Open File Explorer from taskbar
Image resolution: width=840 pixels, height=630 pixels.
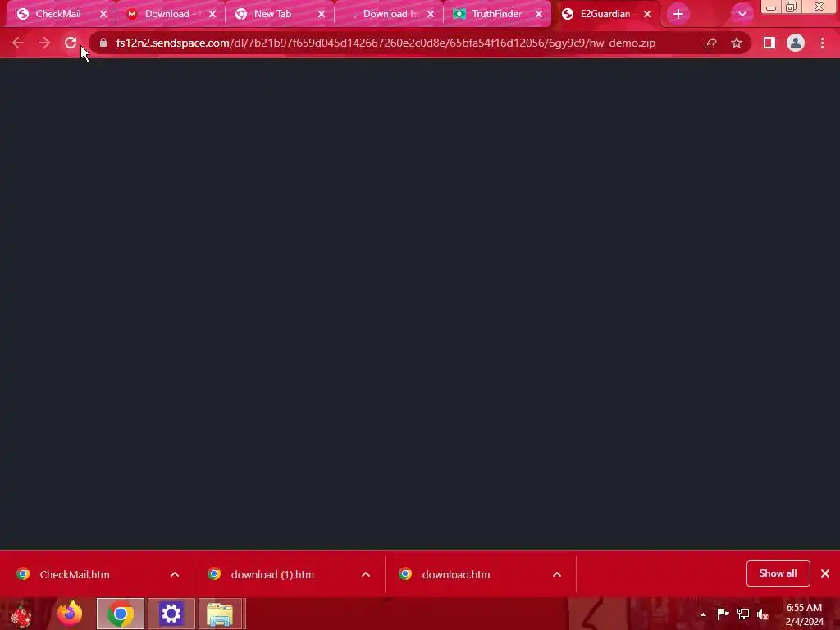pos(220,614)
